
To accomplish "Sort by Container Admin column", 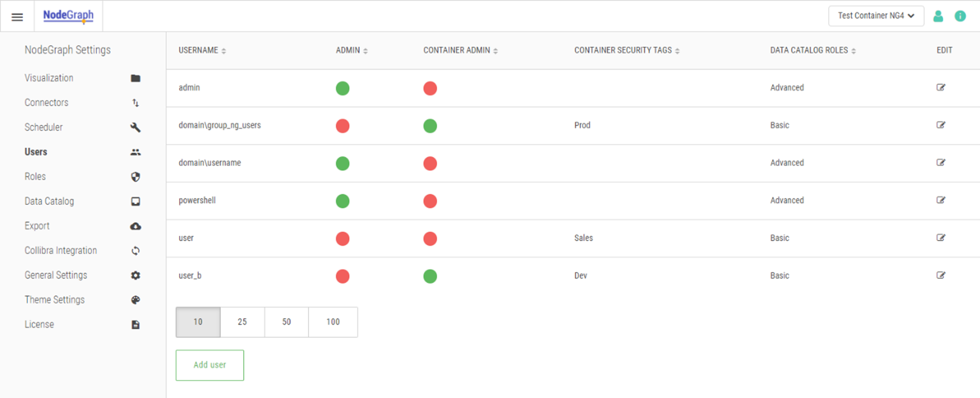I will [x=461, y=51].
